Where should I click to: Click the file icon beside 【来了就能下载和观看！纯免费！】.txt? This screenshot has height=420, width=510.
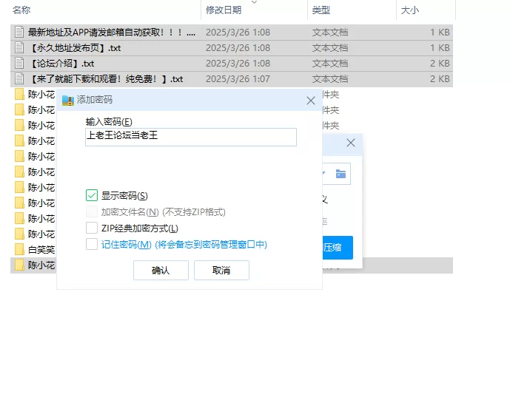point(19,79)
